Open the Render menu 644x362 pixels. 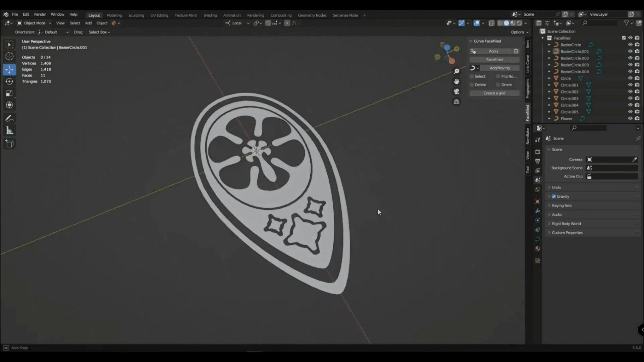pos(40,14)
